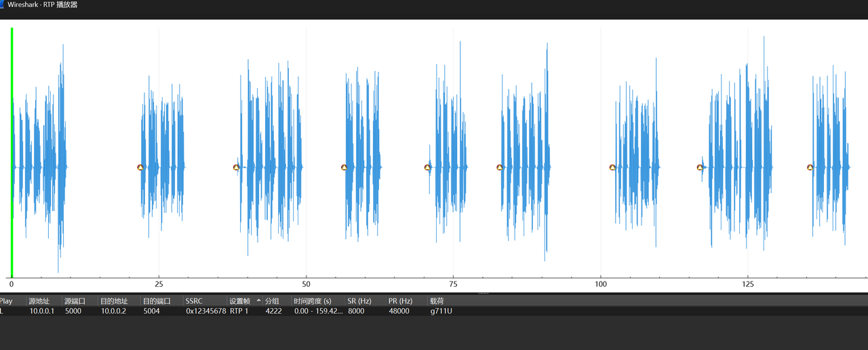868x350 pixels.
Task: Select the warning marker near 136 seconds
Action: [x=810, y=167]
